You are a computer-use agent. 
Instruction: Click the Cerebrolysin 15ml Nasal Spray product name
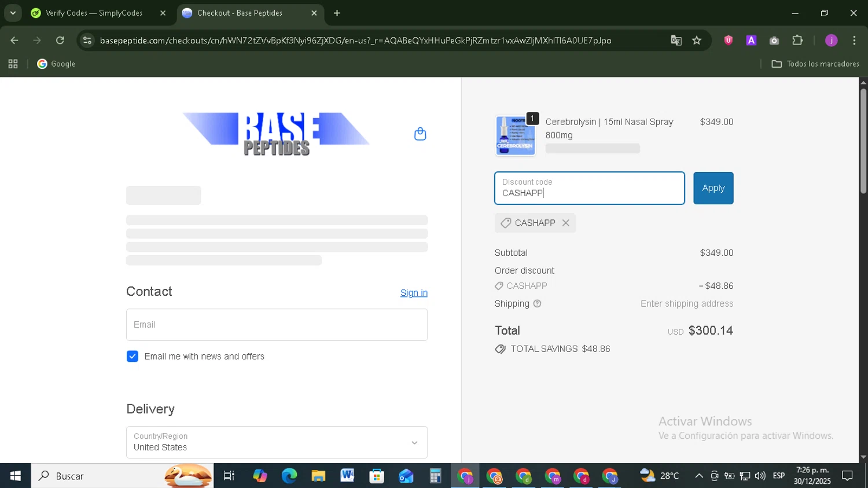[x=609, y=129]
